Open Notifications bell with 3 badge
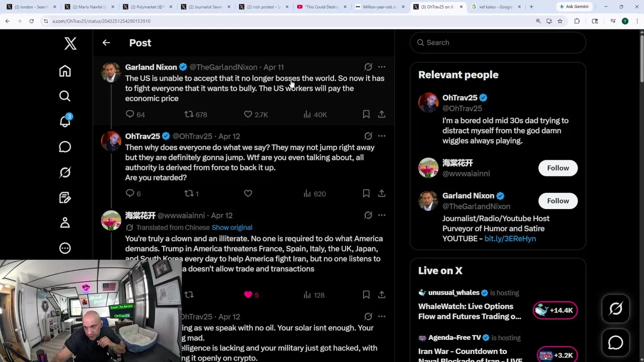 (65, 121)
